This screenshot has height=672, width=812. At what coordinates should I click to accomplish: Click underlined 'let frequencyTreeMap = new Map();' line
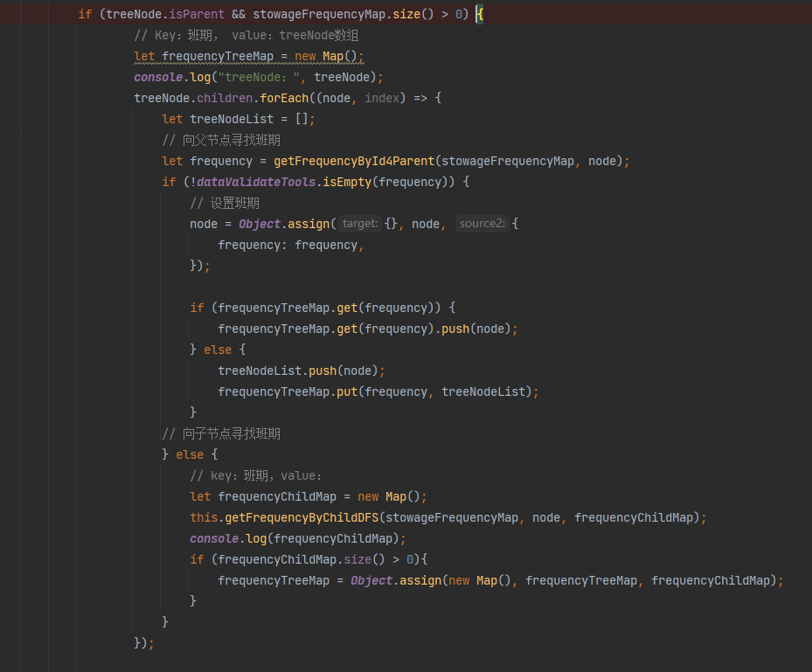click(x=249, y=57)
